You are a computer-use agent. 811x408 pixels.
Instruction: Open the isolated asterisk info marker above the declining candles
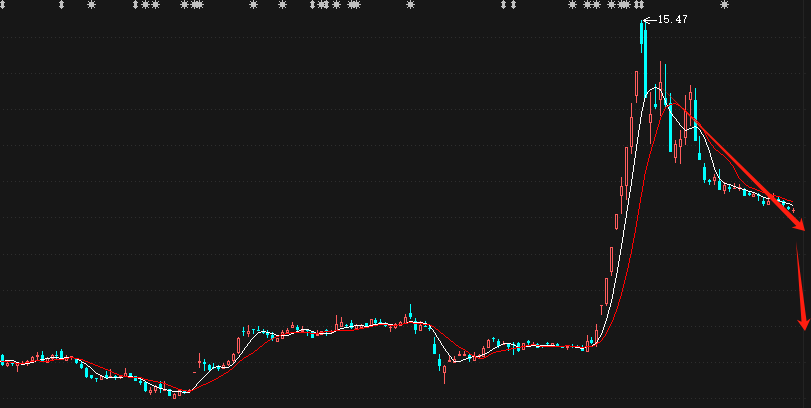[725, 5]
